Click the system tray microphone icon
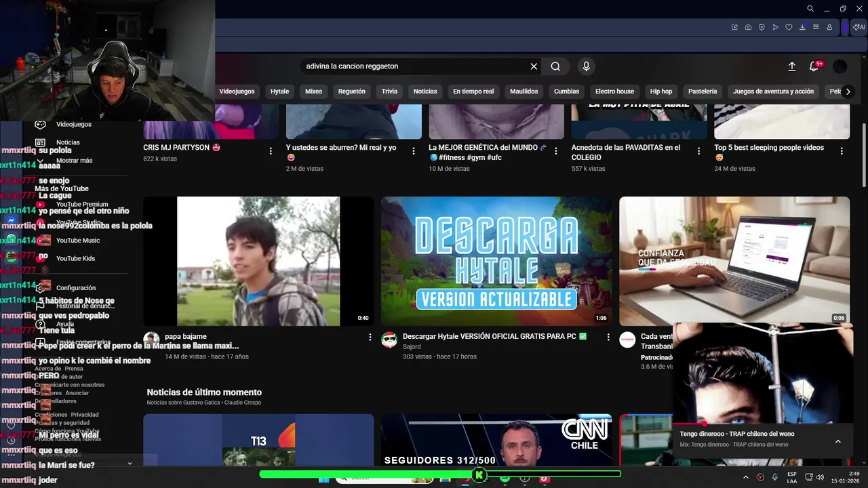Viewport: 868px width, 488px height. [x=774, y=477]
